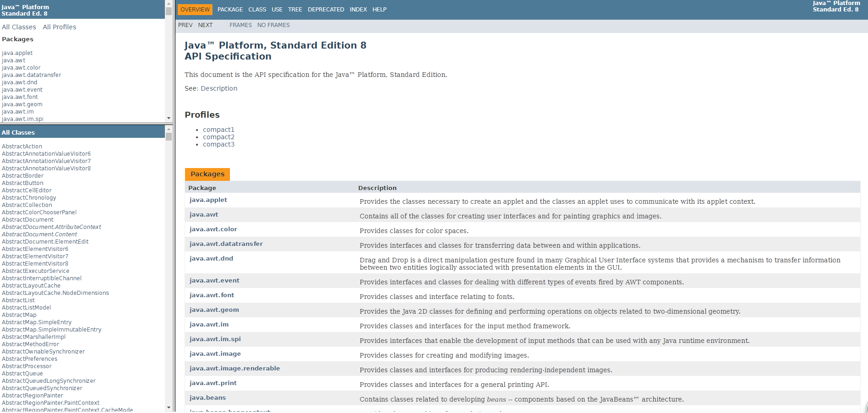Open the AbstractAnnotationValueVisitor7 class

(x=46, y=161)
